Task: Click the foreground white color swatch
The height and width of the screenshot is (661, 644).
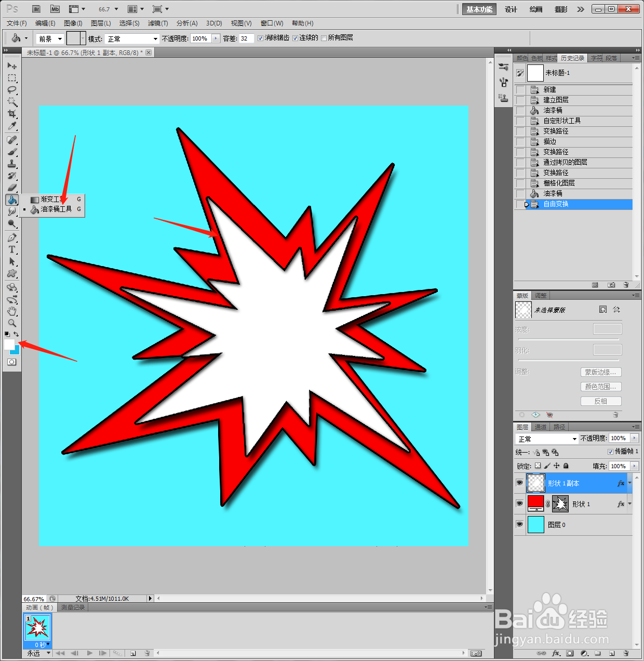Action: [8, 344]
